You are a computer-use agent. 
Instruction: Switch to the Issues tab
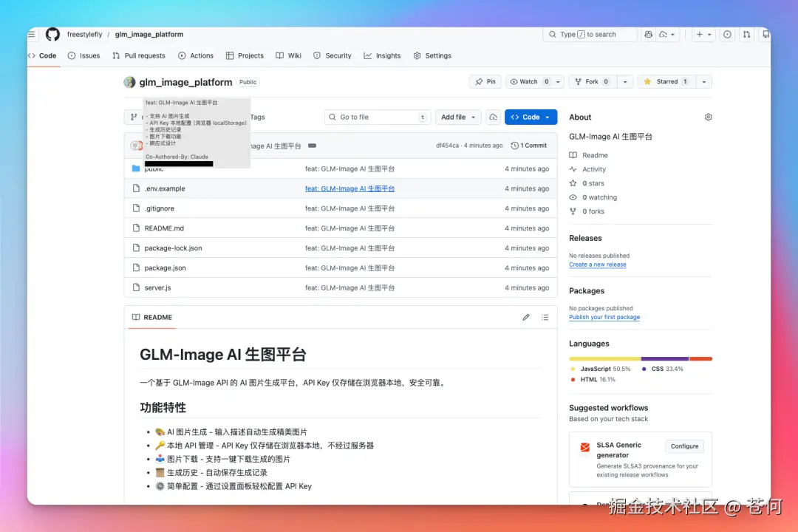(84, 55)
